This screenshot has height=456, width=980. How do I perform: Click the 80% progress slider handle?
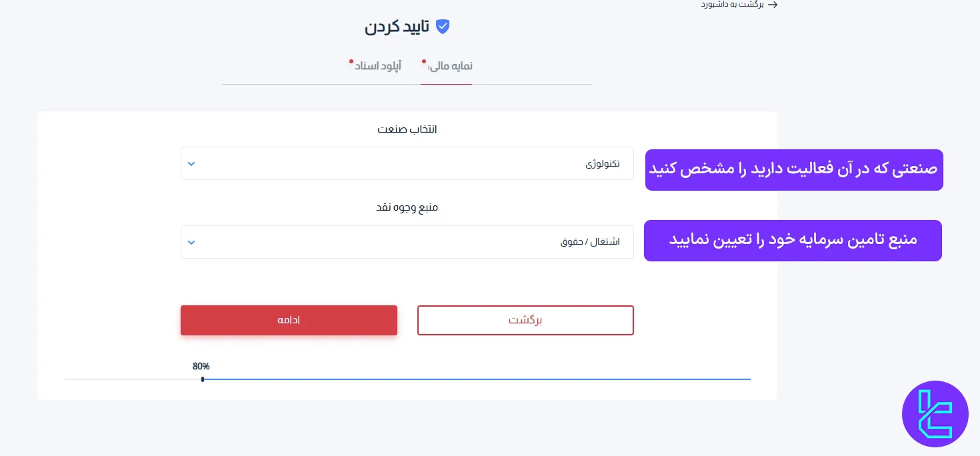pos(203,379)
